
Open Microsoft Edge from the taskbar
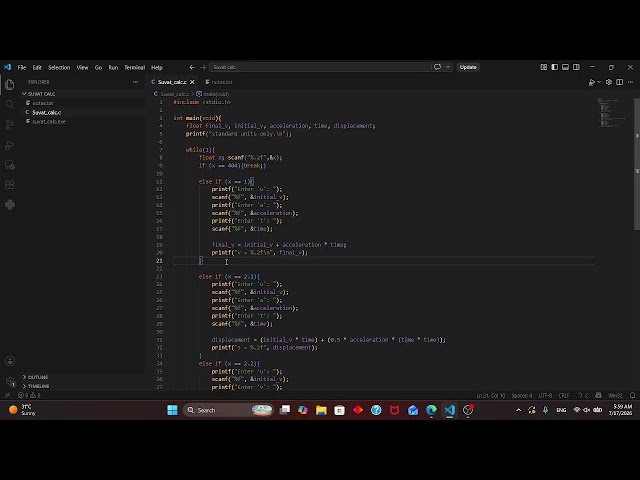(x=431, y=410)
